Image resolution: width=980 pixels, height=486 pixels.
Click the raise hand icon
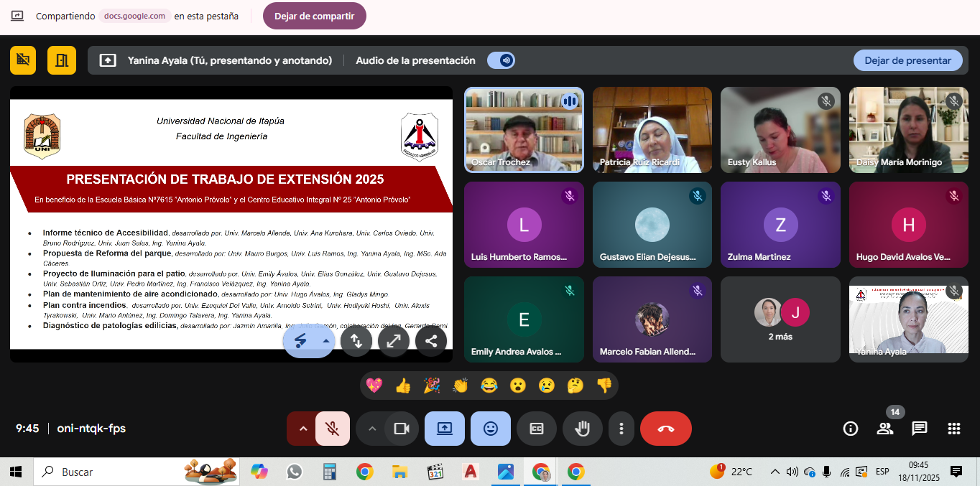tap(582, 429)
